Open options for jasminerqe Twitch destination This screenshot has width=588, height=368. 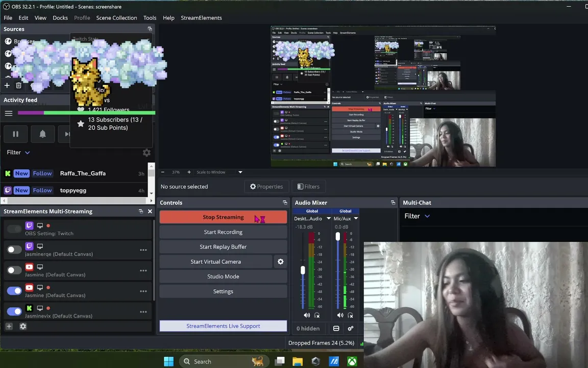pos(143,250)
